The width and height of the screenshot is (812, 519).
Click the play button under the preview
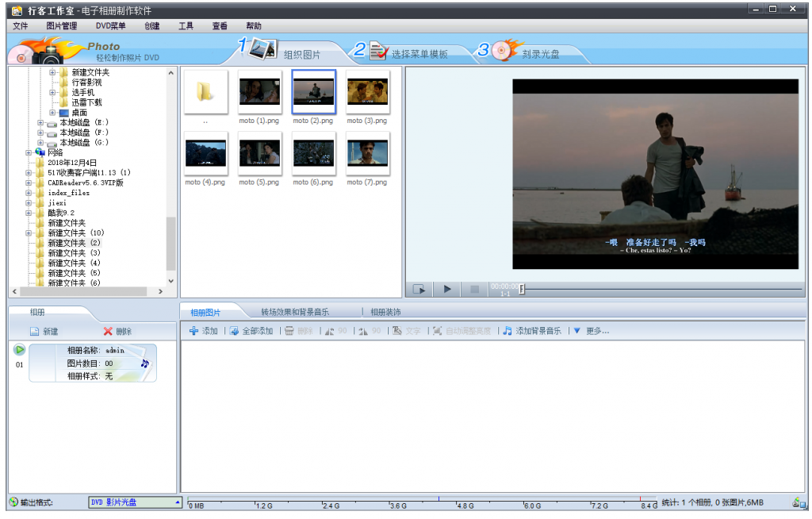tap(447, 290)
